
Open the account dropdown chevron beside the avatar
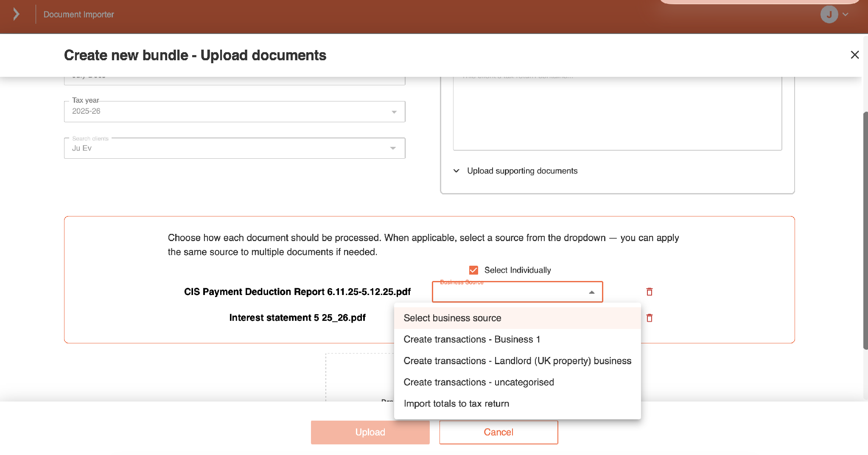coord(846,14)
